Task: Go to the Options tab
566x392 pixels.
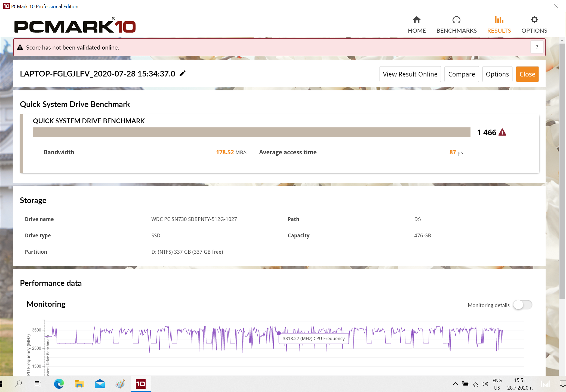Action: [x=534, y=25]
